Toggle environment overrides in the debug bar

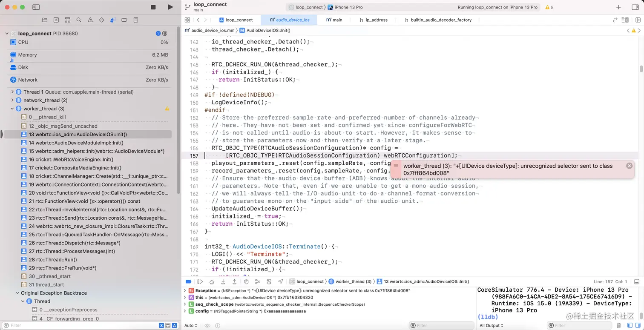tap(269, 281)
